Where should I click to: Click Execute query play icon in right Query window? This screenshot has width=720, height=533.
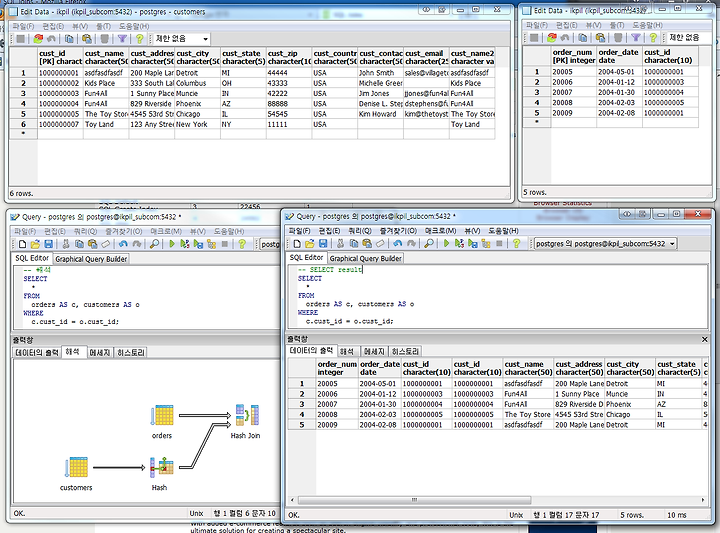(x=446, y=244)
